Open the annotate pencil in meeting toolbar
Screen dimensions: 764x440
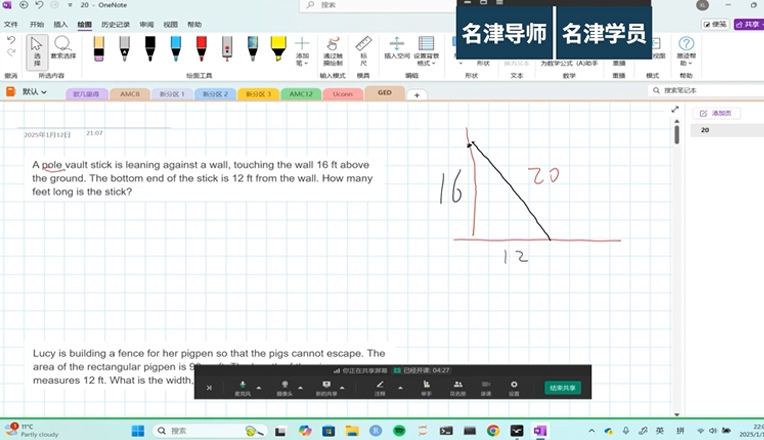(379, 387)
